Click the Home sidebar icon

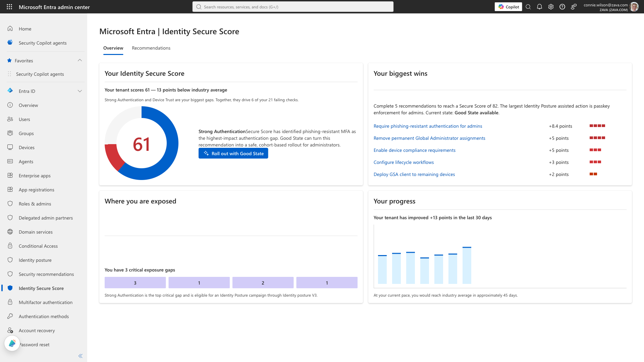[x=10, y=28]
